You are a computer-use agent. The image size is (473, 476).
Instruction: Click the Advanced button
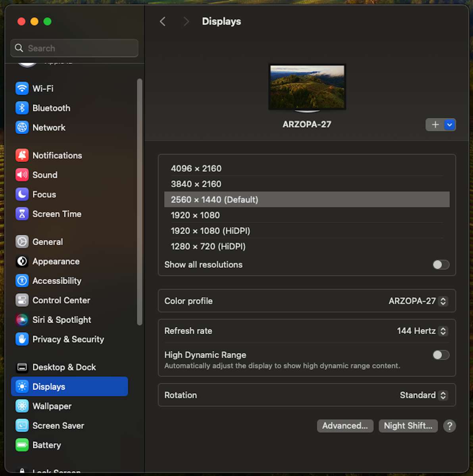point(345,426)
